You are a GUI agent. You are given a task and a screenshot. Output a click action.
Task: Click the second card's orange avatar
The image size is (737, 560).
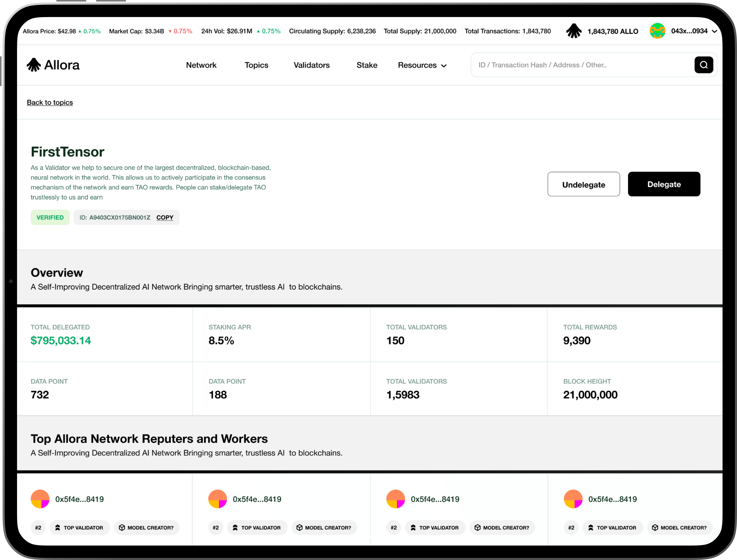point(217,499)
